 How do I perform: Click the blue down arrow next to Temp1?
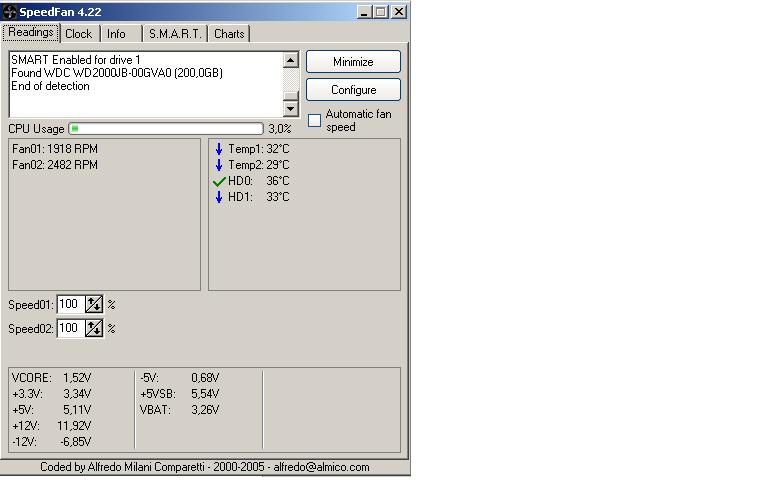tap(219, 149)
